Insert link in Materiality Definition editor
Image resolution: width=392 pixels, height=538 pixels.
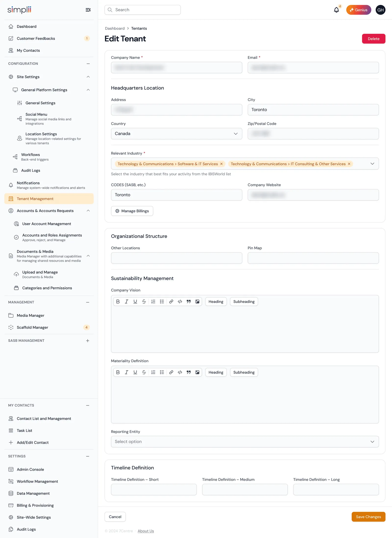171,372
